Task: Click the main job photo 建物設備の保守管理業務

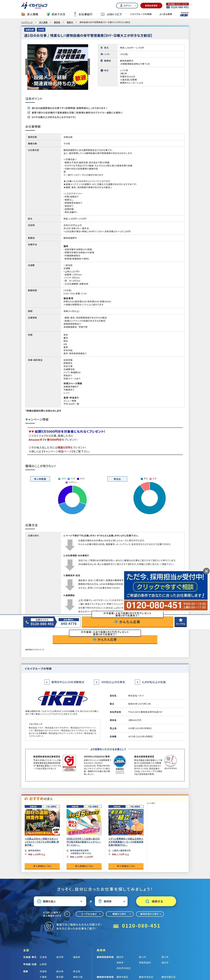Action: (x=58, y=67)
